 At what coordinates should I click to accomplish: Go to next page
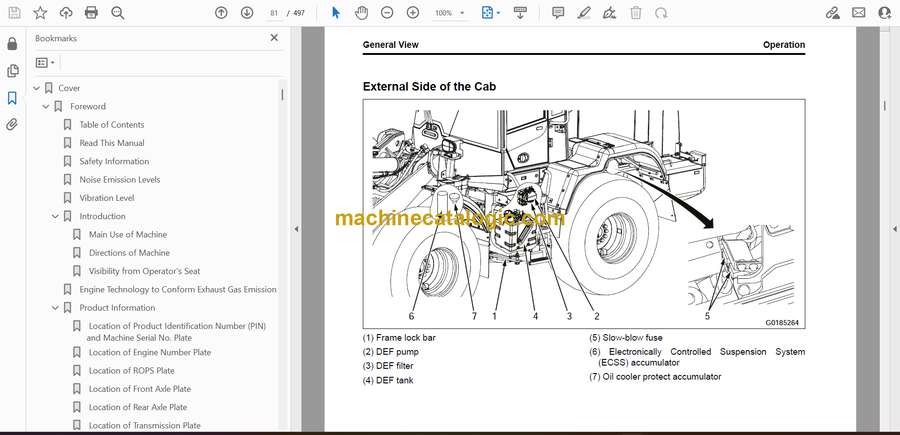coord(247,13)
